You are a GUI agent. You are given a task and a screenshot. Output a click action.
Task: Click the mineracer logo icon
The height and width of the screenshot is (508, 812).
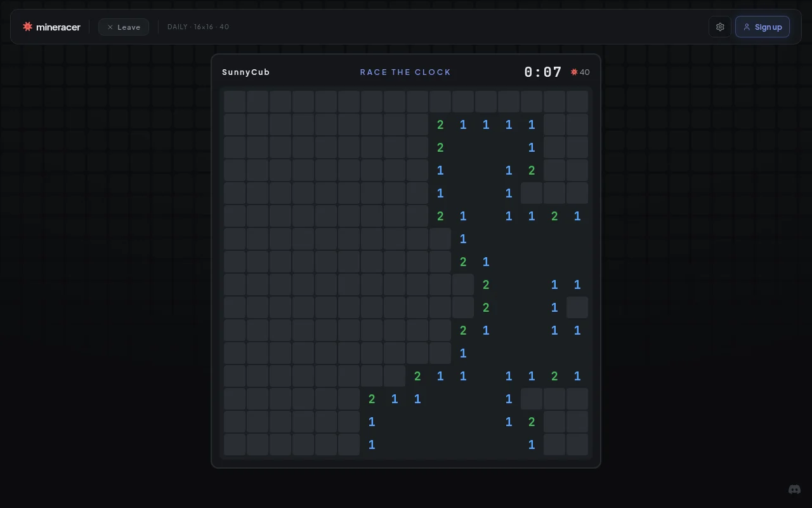[x=27, y=27]
